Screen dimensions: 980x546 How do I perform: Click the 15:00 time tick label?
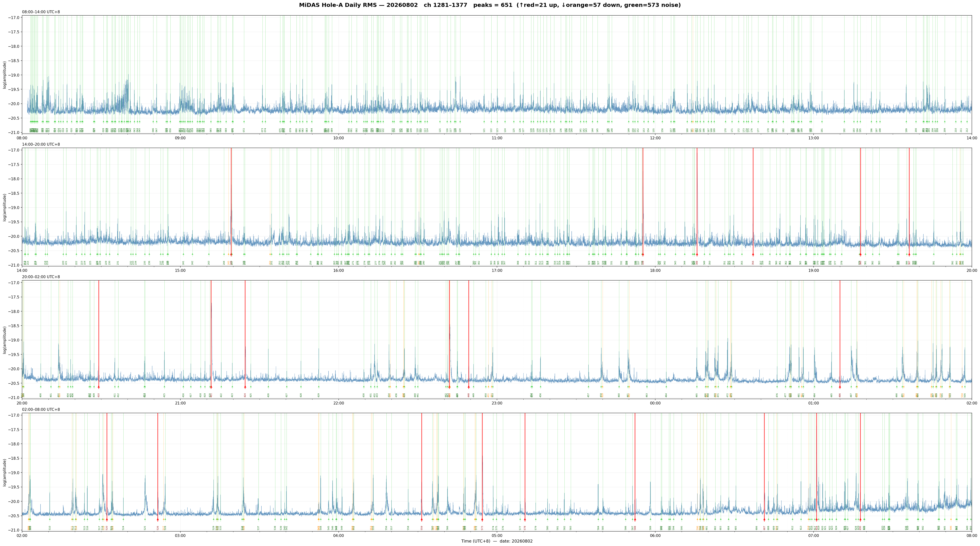(180, 271)
